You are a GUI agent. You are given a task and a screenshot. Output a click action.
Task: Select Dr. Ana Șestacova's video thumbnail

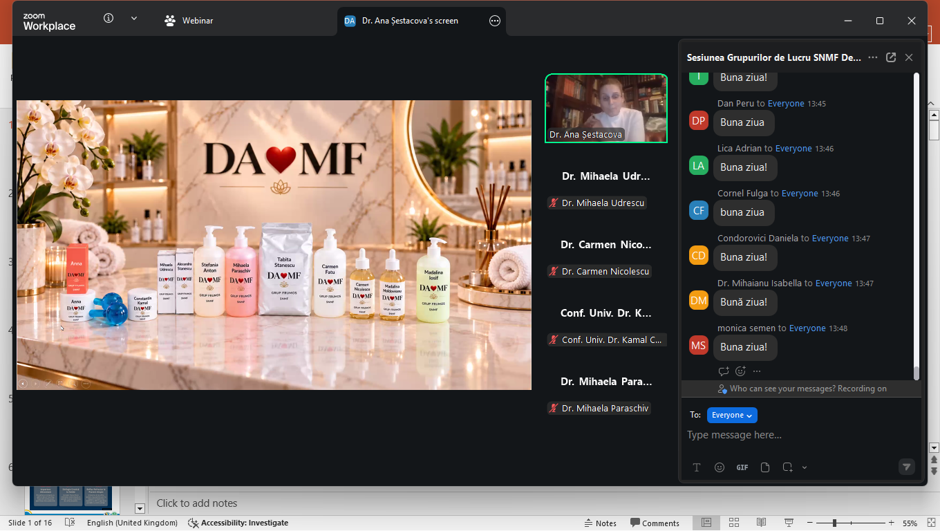606,108
